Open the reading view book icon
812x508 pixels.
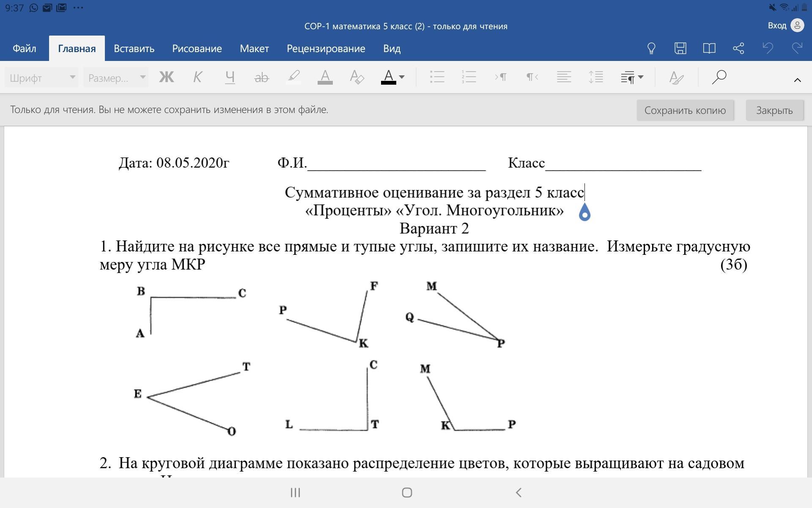[709, 48]
